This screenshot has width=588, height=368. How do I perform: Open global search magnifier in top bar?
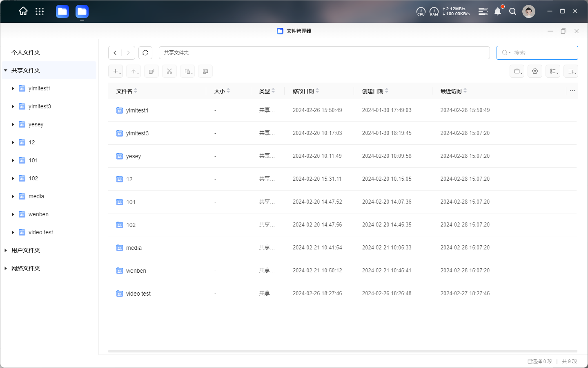pyautogui.click(x=513, y=11)
